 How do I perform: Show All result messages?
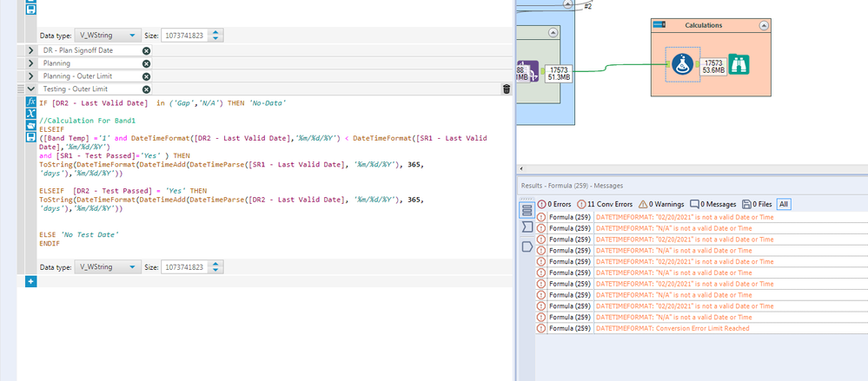pyautogui.click(x=784, y=204)
